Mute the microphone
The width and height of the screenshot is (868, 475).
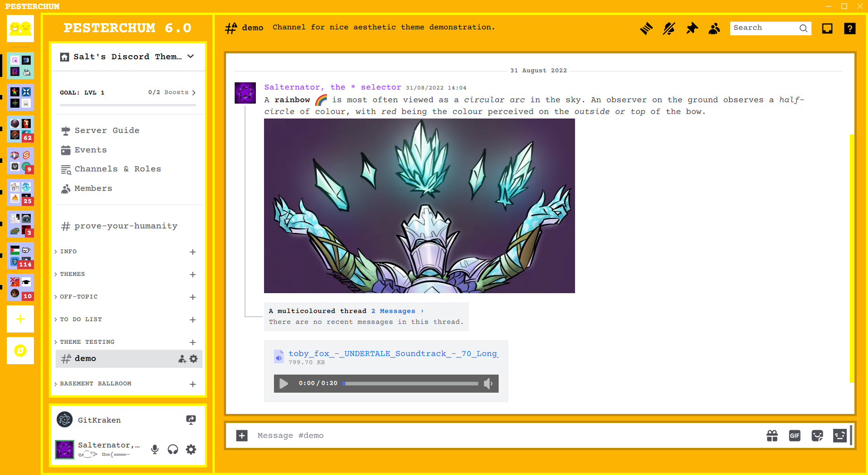(155, 449)
